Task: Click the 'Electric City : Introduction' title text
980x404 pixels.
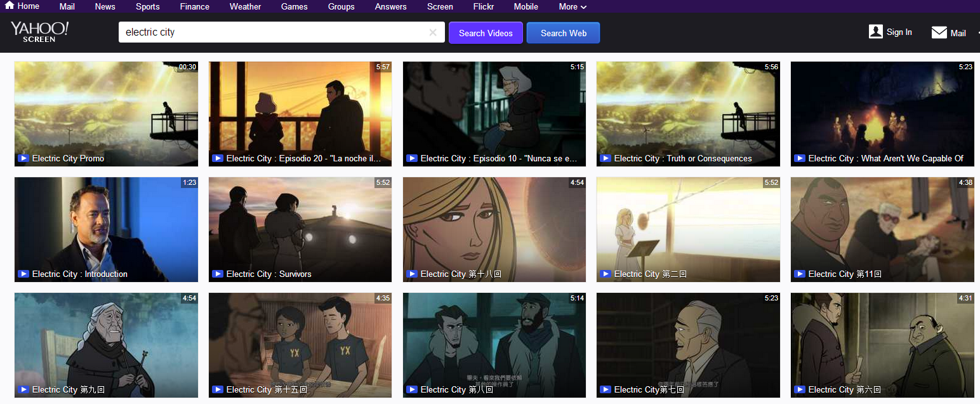Action: (80, 274)
